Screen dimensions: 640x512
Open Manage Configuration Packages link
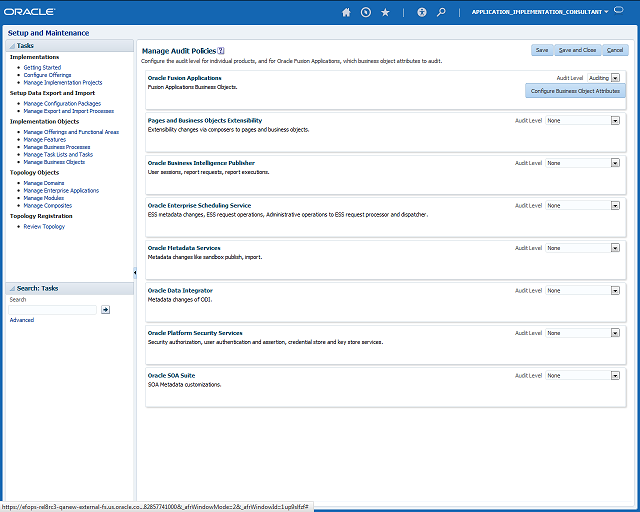coord(62,104)
